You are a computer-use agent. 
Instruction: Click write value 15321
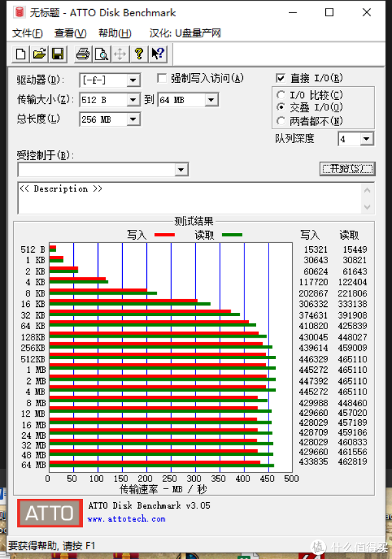[x=316, y=249]
